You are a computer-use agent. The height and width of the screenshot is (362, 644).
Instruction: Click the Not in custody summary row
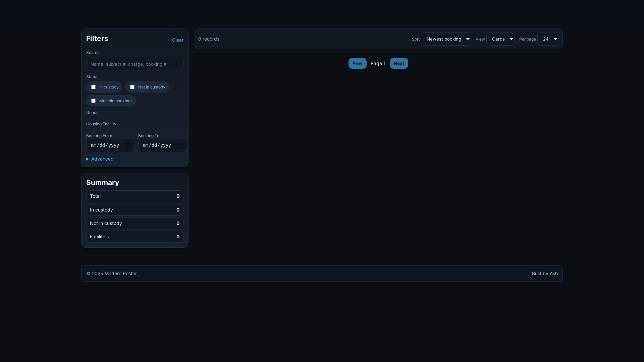135,223
